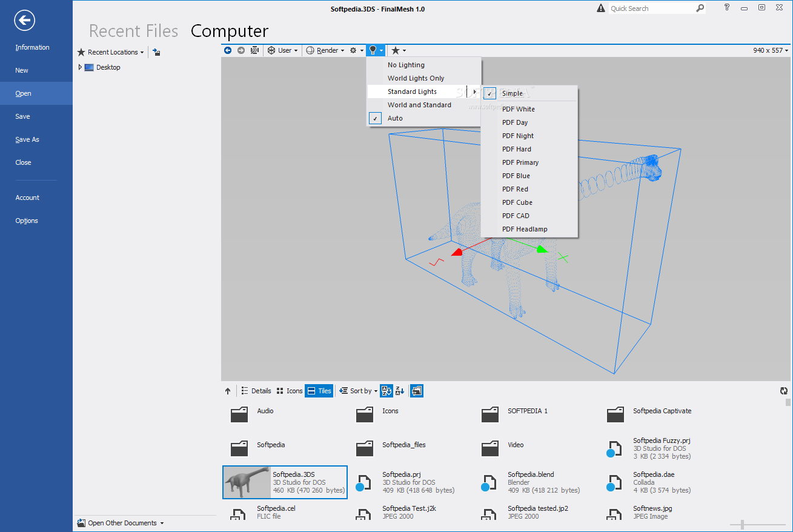Select the Standard Lights submenu item
The image size is (793, 532).
click(423, 91)
